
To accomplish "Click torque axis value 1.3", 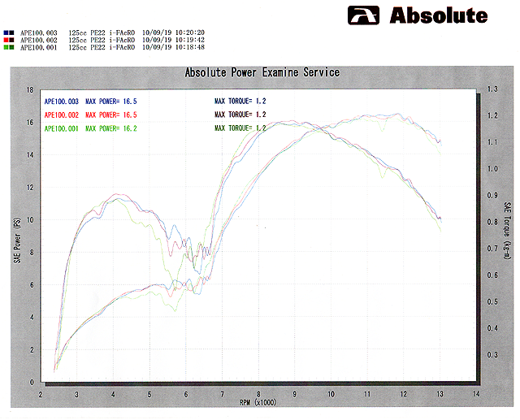I will 492,89.
